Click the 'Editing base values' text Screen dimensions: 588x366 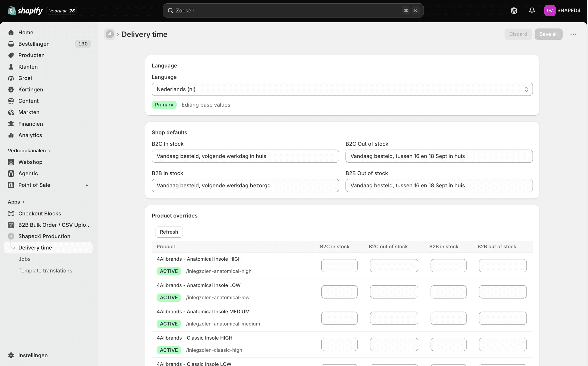click(206, 105)
